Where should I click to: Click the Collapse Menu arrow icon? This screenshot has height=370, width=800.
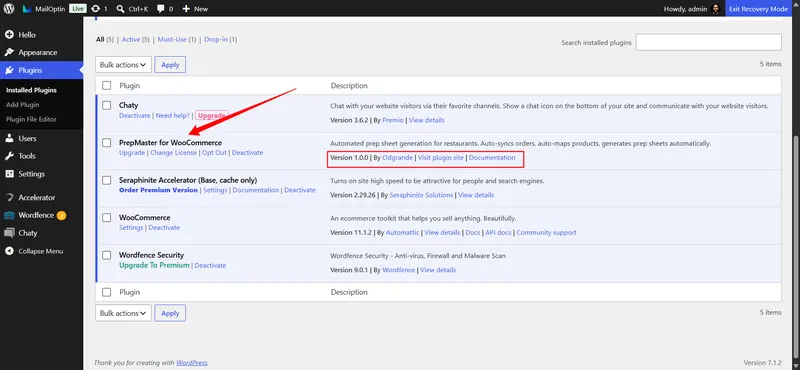coord(9,251)
